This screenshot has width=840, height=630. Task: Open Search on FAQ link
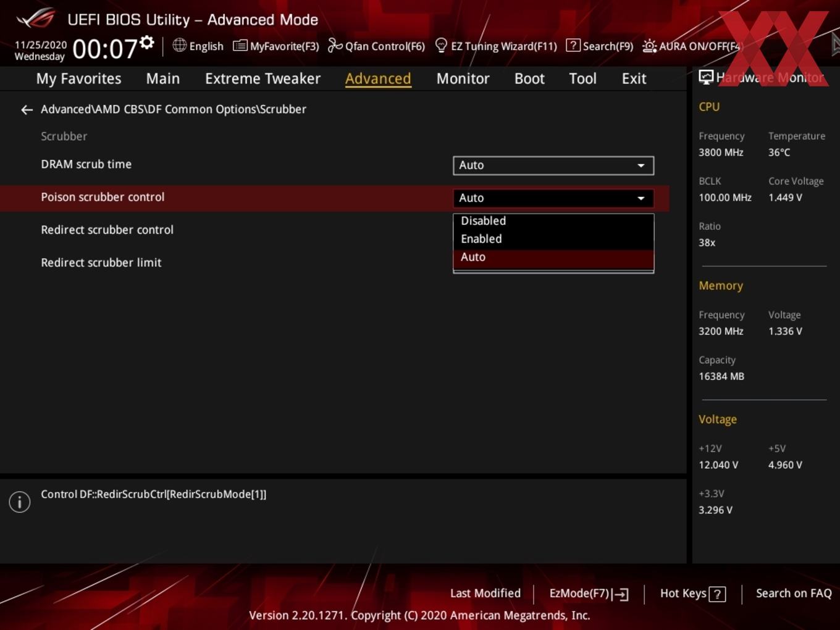[x=794, y=593]
